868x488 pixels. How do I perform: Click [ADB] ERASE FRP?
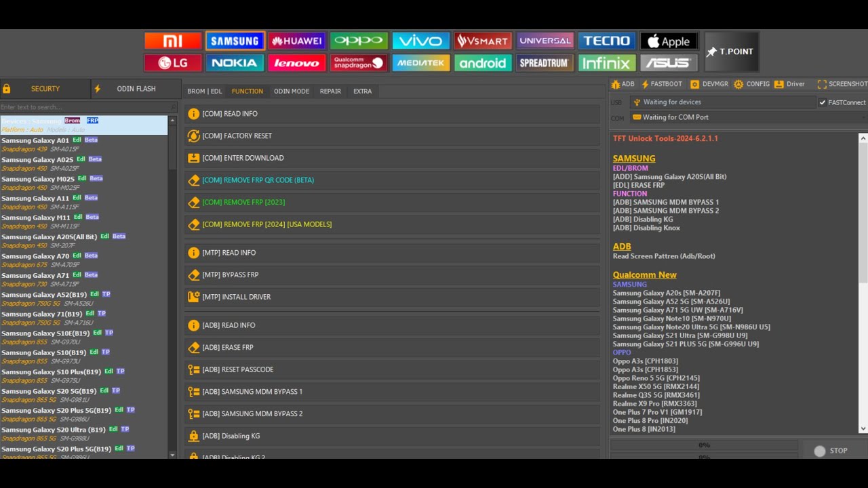(x=392, y=347)
